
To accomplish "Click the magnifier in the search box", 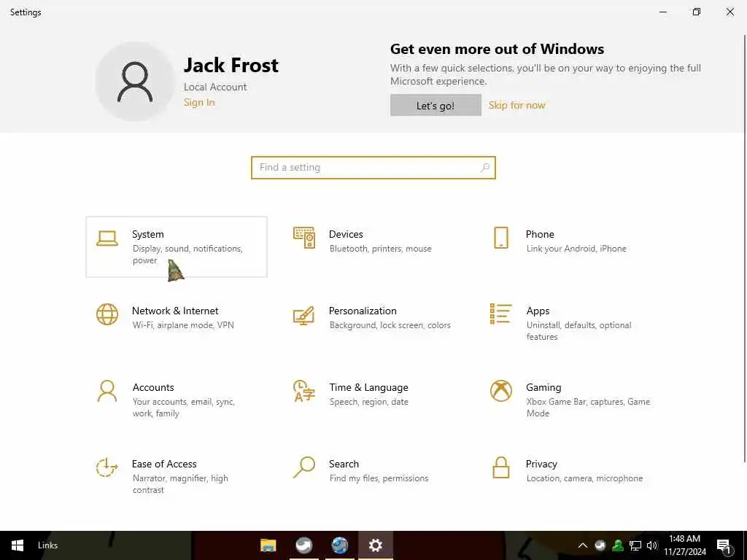I will pos(485,168).
